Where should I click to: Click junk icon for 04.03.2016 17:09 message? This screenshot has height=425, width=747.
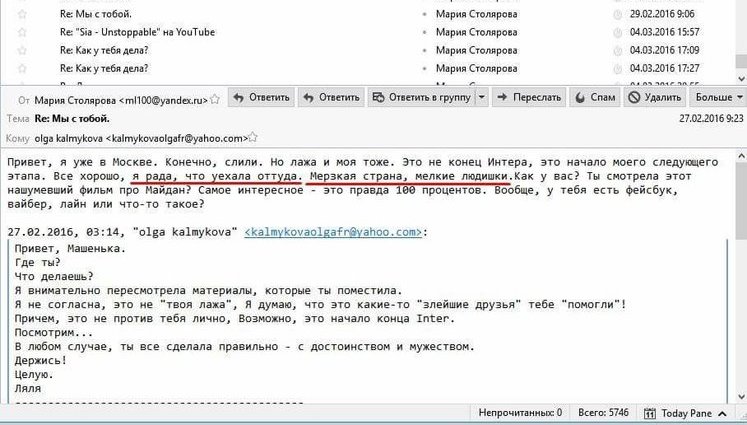tap(617, 51)
